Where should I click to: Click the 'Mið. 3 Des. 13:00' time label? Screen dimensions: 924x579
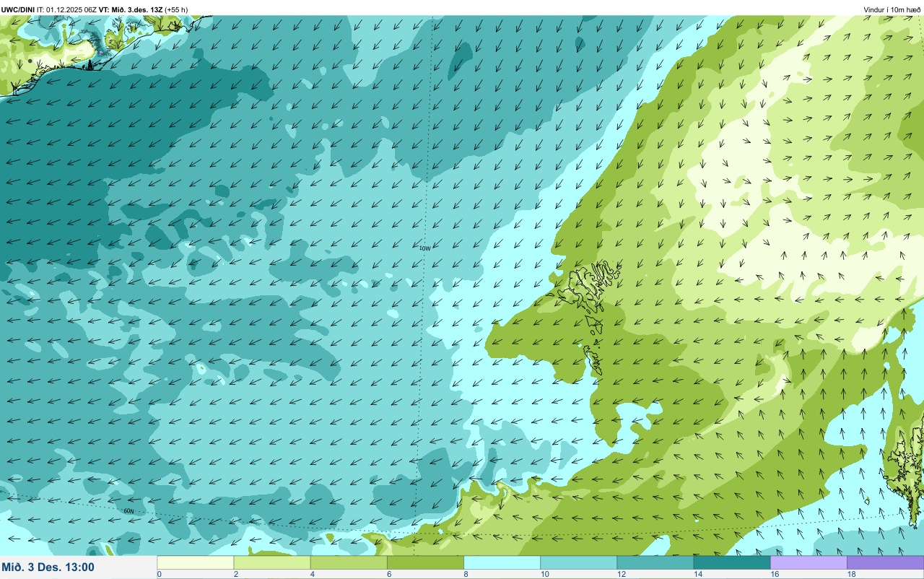pyautogui.click(x=48, y=567)
